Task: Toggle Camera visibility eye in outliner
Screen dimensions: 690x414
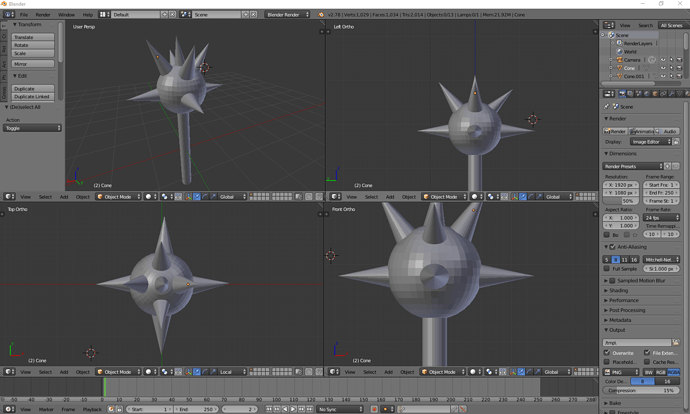Action: pos(663,60)
